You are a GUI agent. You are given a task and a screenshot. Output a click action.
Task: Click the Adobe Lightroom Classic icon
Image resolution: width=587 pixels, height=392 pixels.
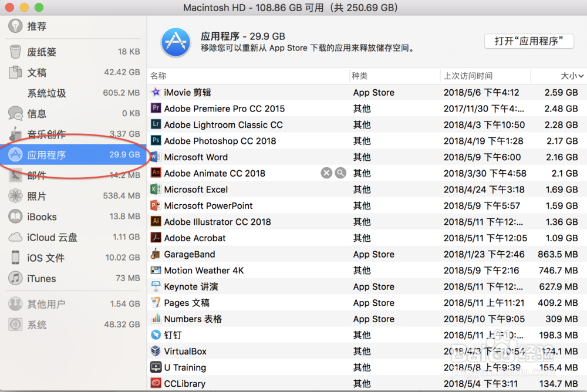click(156, 124)
